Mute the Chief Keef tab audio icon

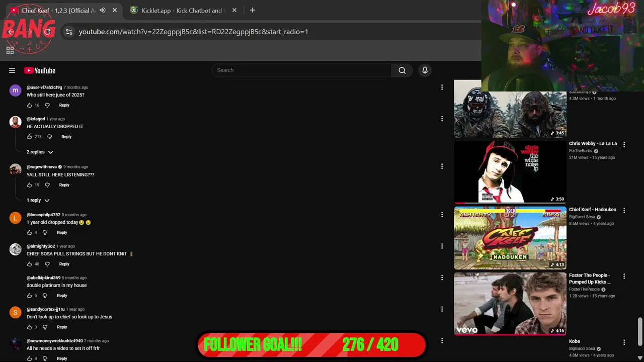tap(103, 10)
